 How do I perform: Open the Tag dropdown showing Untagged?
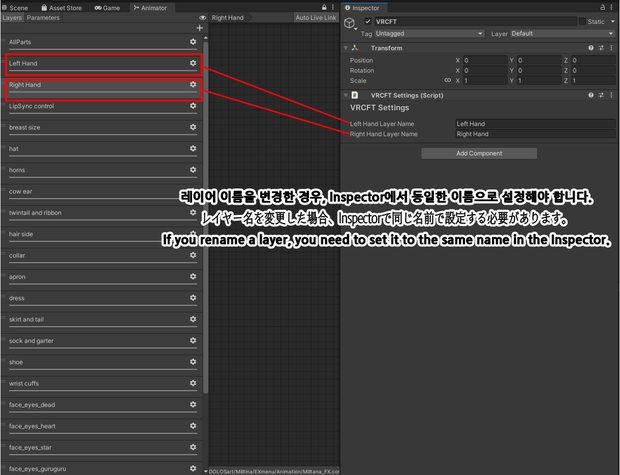pos(429,34)
